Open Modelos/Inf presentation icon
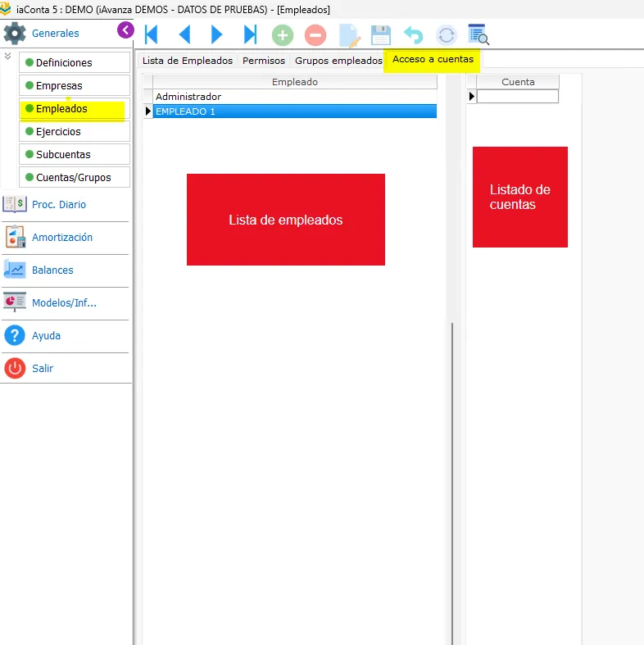 [15, 302]
